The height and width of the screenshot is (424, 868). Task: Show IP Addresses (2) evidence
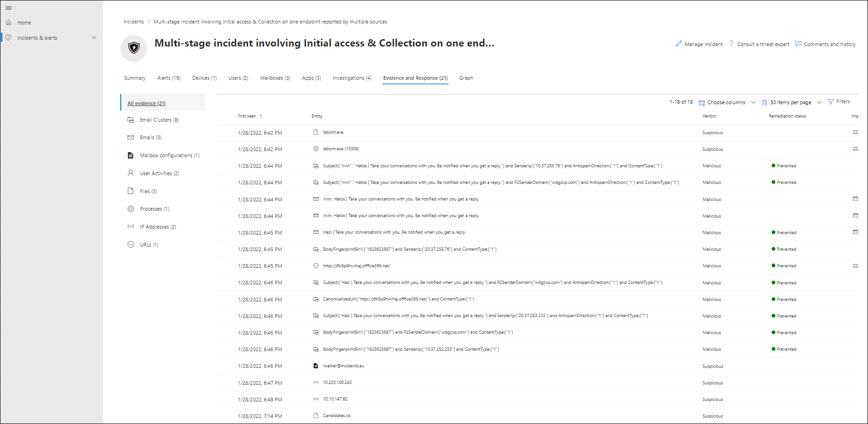pyautogui.click(x=158, y=227)
